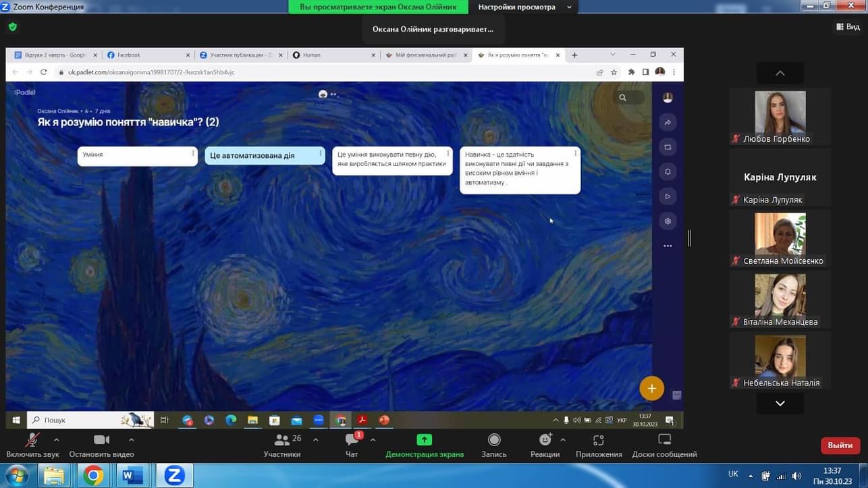The width and height of the screenshot is (868, 488).
Task: Switch to the Відгуки 2 чверть tab
Action: (55, 55)
